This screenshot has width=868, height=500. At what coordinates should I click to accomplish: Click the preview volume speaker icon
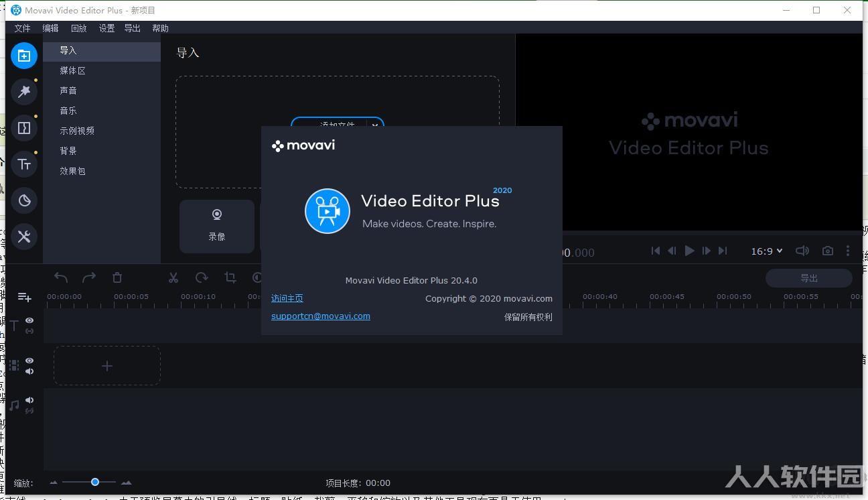pos(802,251)
